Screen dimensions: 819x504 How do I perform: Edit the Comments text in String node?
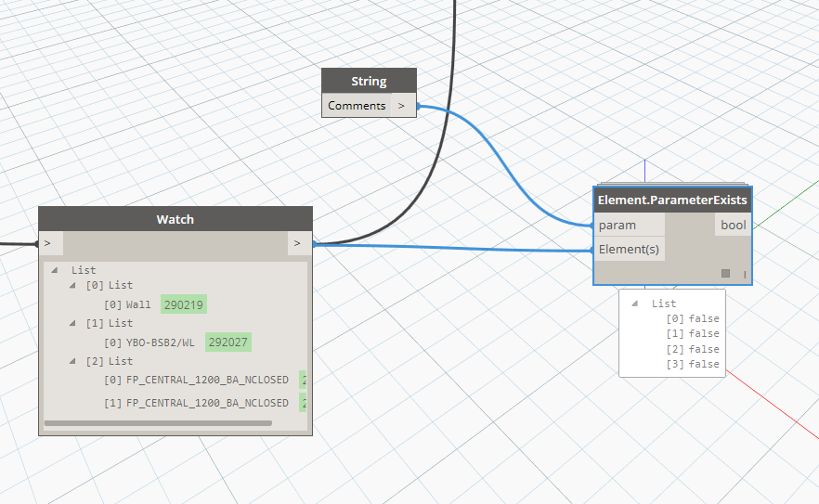point(357,106)
